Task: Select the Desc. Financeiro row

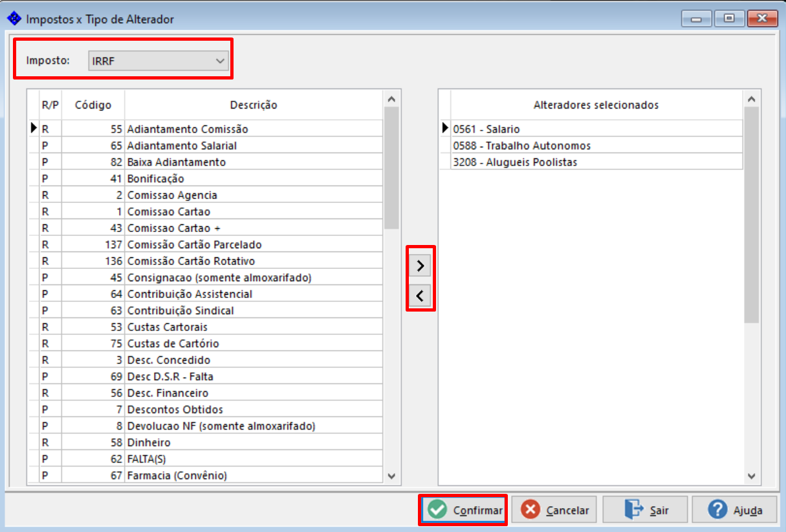Action: pyautogui.click(x=206, y=392)
